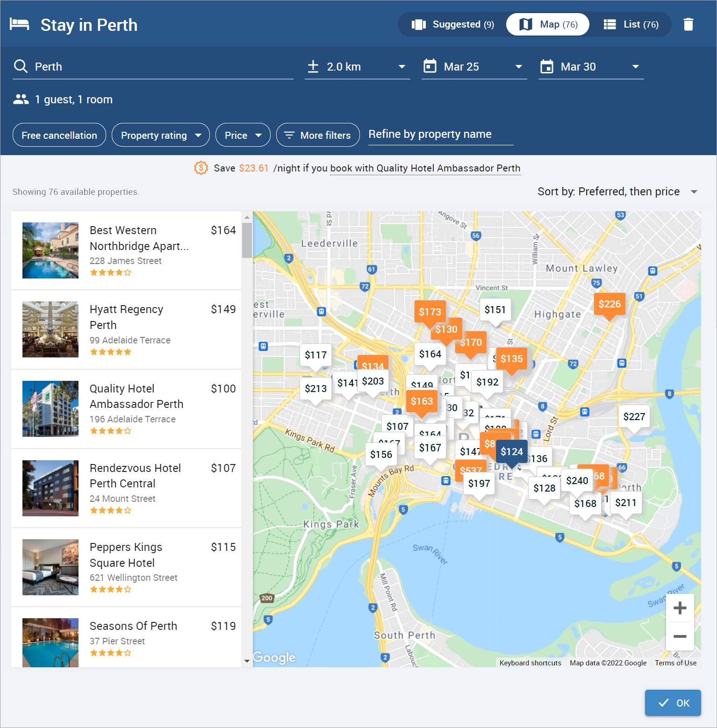The width and height of the screenshot is (717, 728).
Task: Switch to the Suggested (9) tab
Action: point(452,24)
